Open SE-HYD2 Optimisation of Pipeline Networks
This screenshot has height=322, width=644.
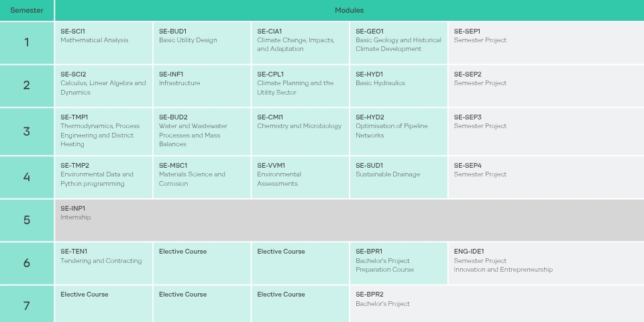click(x=398, y=131)
